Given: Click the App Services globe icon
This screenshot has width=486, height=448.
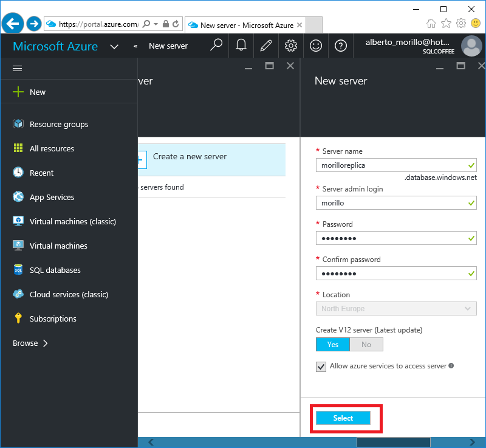Looking at the screenshot, I should click(x=18, y=196).
